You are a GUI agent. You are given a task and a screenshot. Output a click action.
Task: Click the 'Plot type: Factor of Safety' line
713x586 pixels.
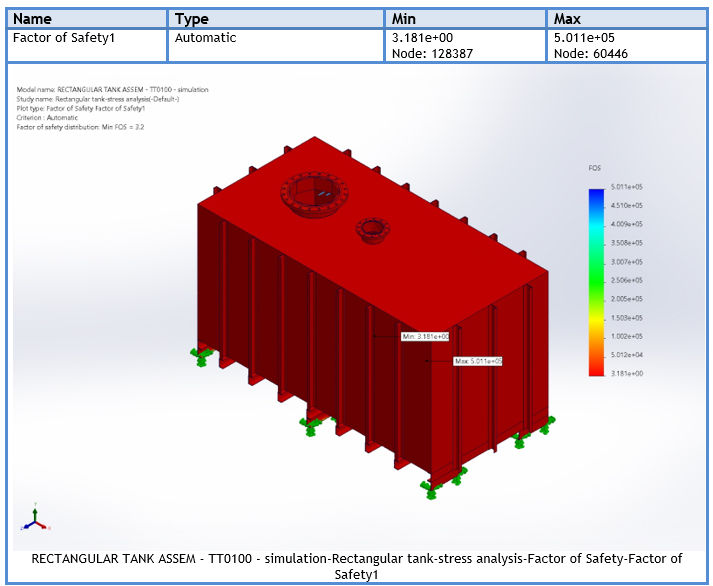pyautogui.click(x=80, y=108)
